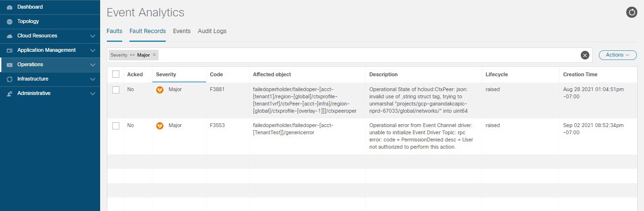The image size is (644, 211).
Task: Expand the Cloud Resources chevron
Action: [93, 36]
